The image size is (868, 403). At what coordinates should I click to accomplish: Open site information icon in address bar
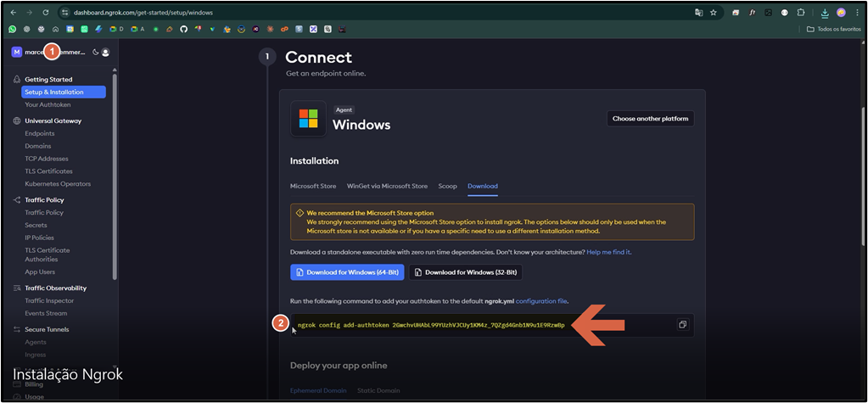pyautogui.click(x=64, y=12)
